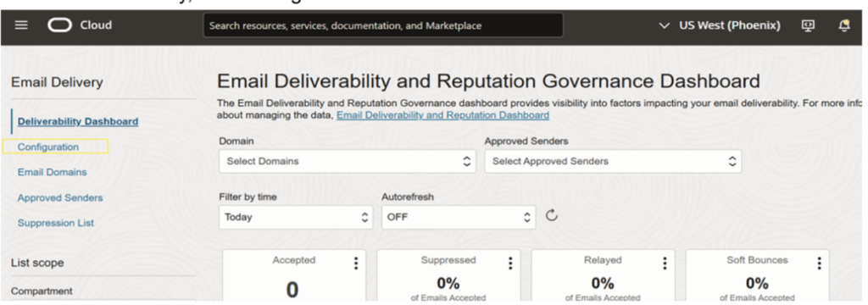Open the Select Approved Senders dropdown
This screenshot has width=868, height=305.
[613, 161]
